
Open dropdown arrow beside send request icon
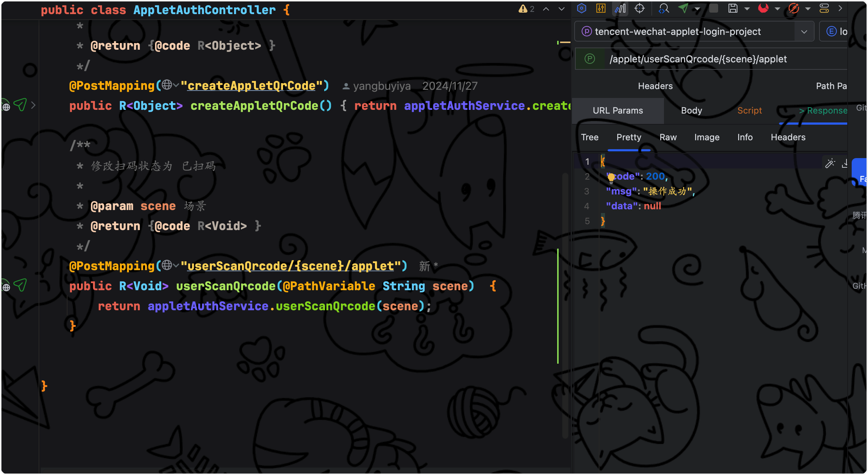697,9
